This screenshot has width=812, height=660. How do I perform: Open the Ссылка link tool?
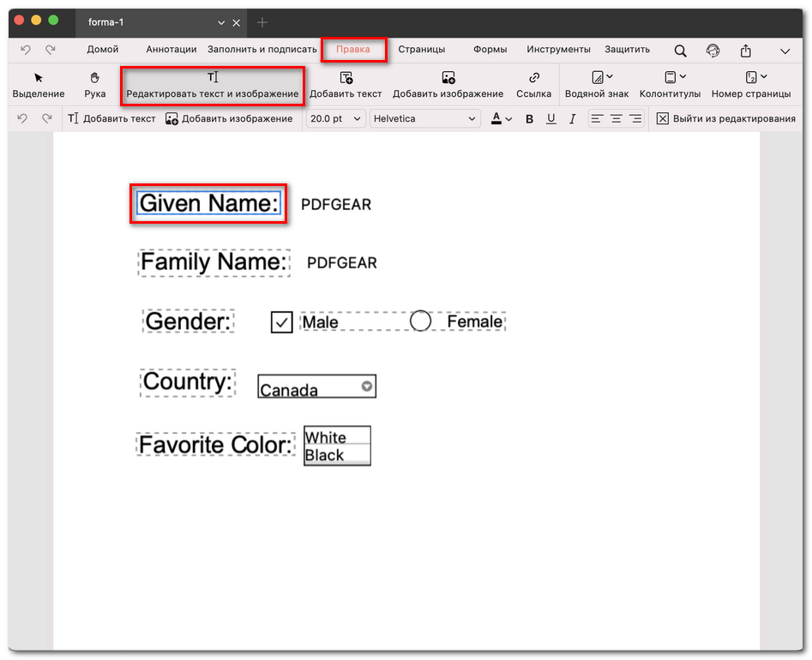click(x=533, y=85)
